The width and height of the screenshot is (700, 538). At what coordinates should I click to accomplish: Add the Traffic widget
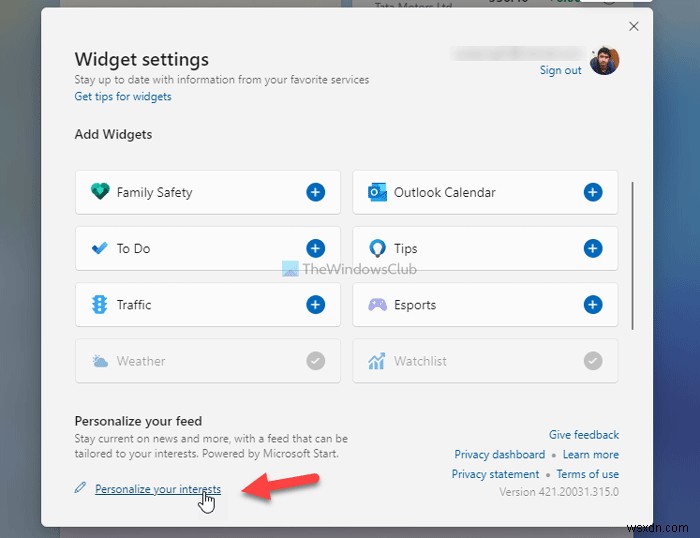click(x=316, y=305)
